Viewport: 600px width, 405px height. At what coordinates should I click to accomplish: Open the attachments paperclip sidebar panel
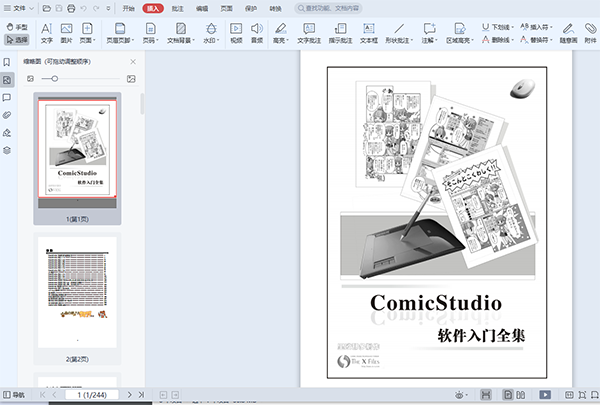(8, 114)
